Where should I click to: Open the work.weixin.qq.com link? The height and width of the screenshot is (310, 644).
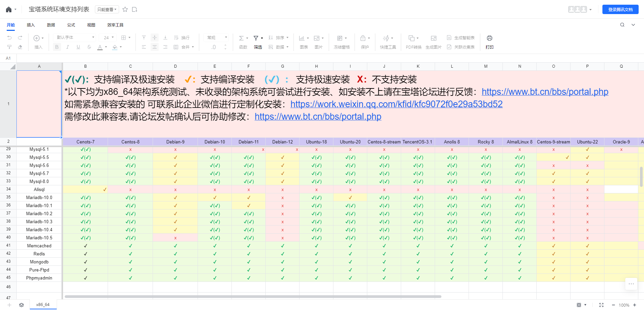pyautogui.click(x=396, y=104)
